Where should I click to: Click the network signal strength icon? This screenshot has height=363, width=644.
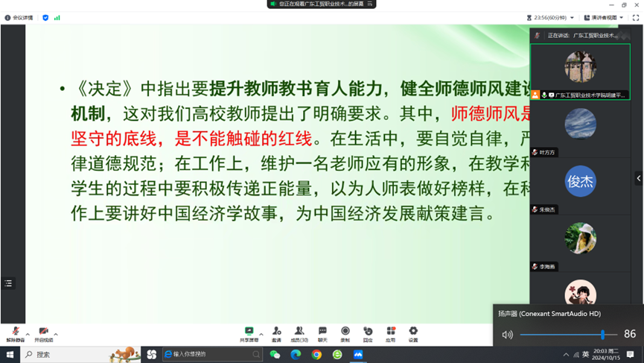click(57, 18)
